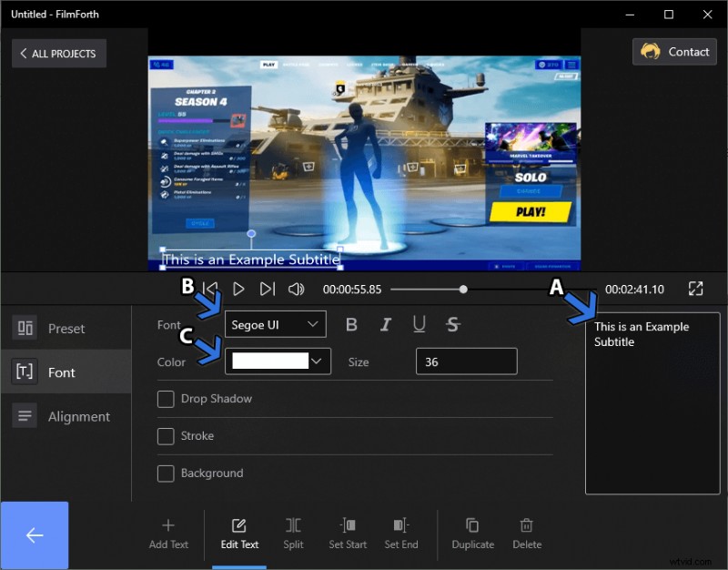Open the text Color picker dropdown
This screenshot has width=728, height=570.
point(278,361)
